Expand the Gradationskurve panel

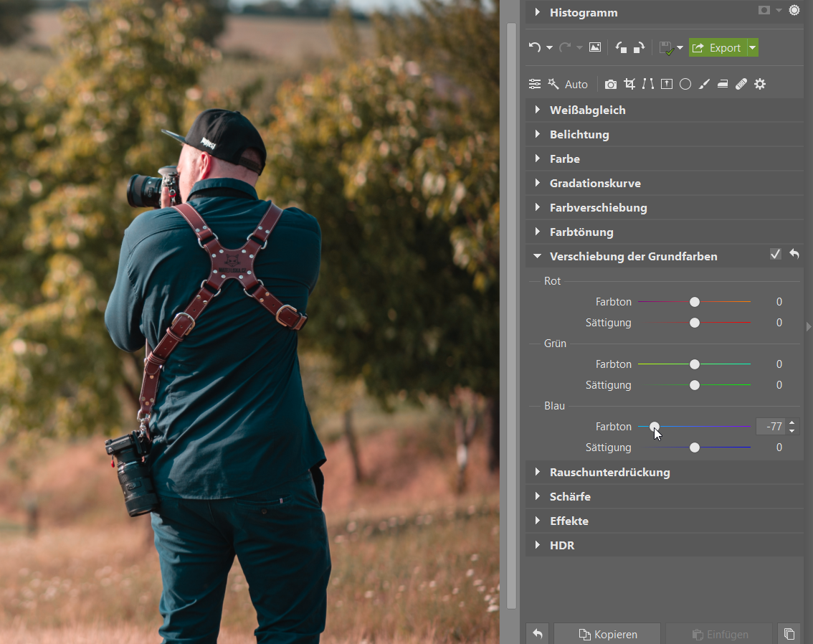(x=594, y=183)
